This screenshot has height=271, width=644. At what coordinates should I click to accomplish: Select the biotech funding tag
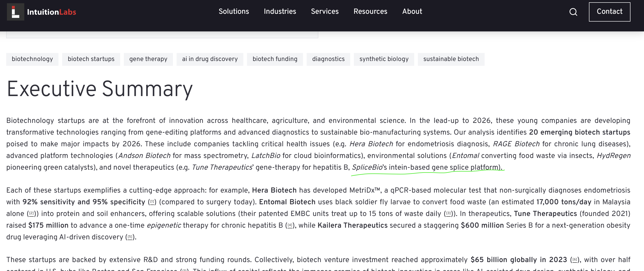pos(275,59)
